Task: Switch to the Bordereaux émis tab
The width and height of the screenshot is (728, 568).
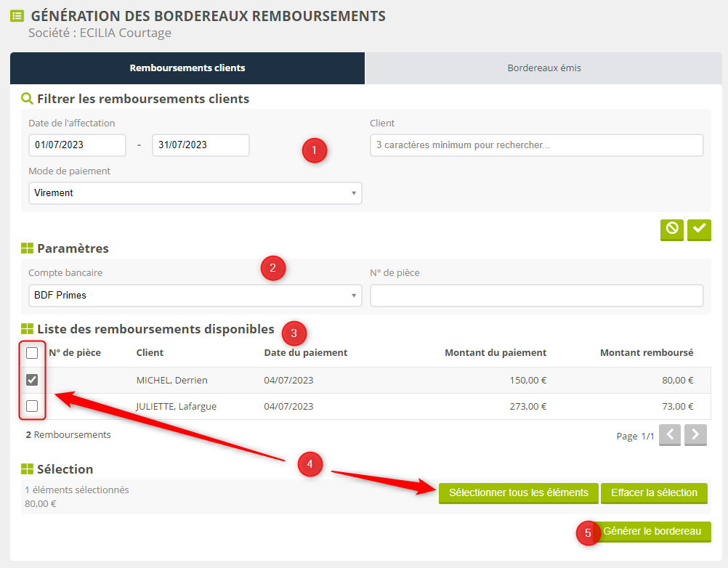Action: pos(543,68)
